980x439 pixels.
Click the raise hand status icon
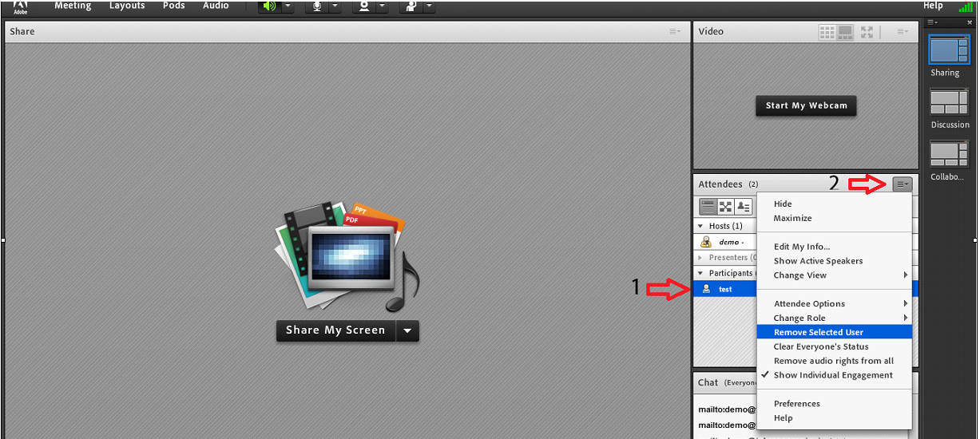pos(411,6)
